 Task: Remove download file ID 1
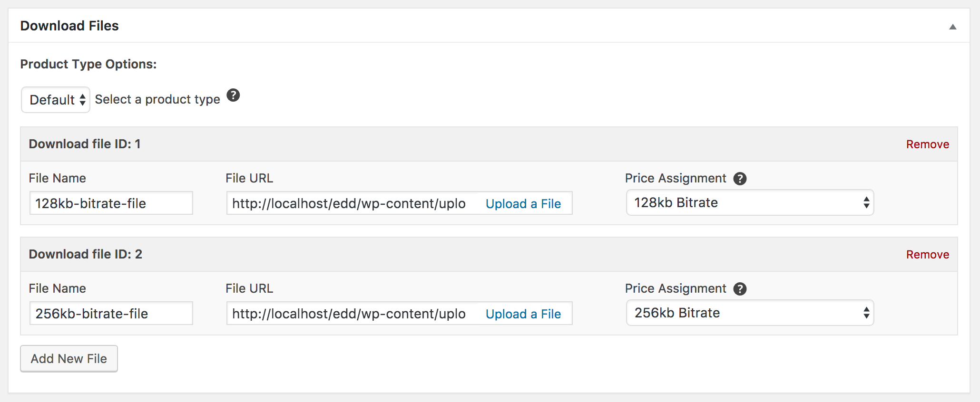[x=927, y=144]
